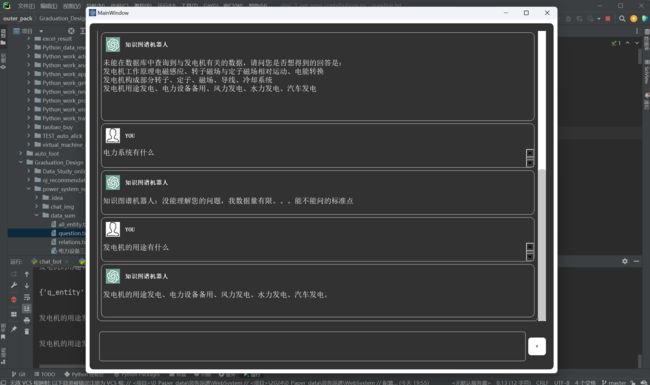This screenshot has width=650, height=385.
Task: Click the user avatar above 发电机的用途有什么
Action: point(113,229)
